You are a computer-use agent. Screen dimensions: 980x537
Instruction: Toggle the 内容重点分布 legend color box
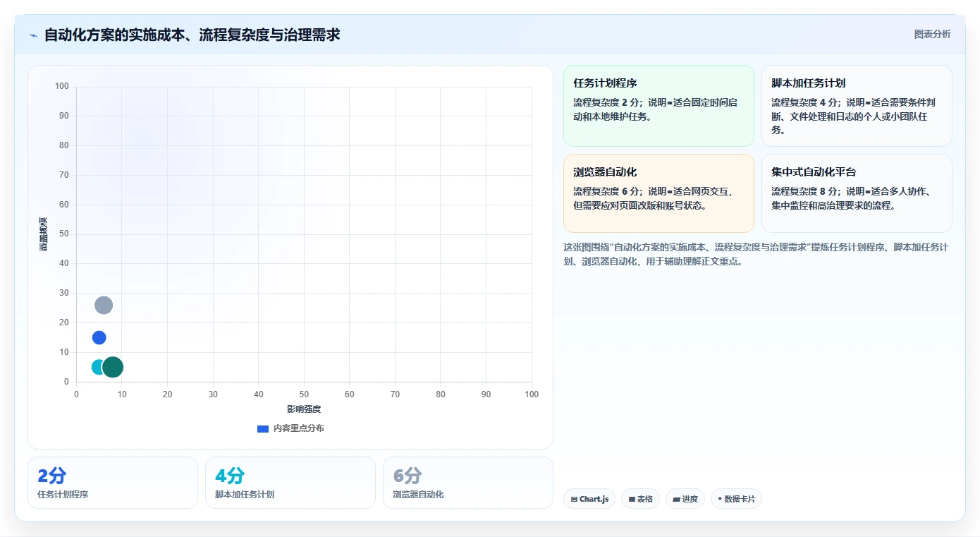pyautogui.click(x=263, y=429)
